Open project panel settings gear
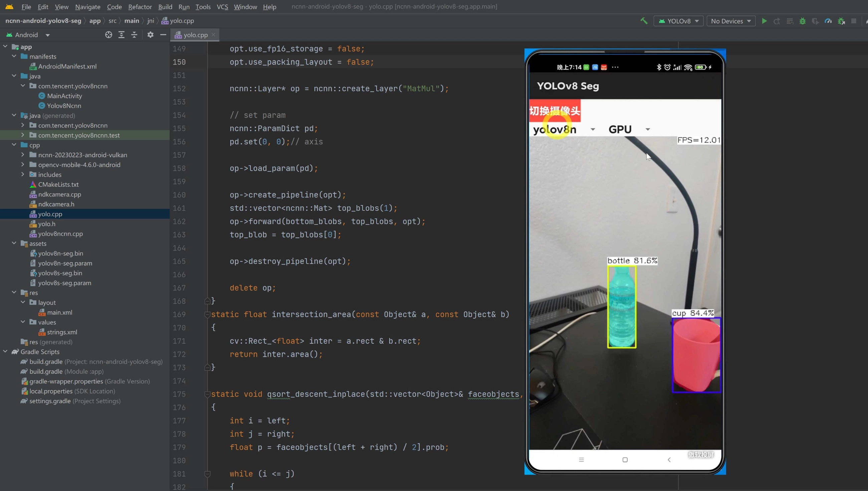868x491 pixels. pos(150,35)
